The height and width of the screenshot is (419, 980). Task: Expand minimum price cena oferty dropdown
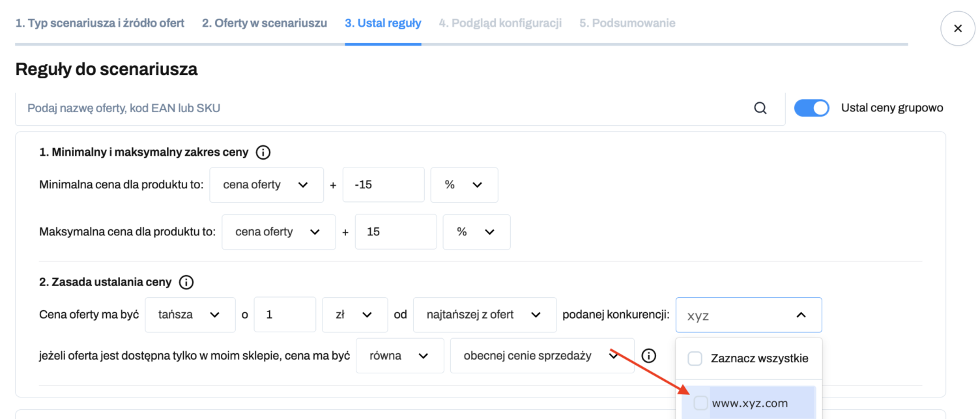267,185
